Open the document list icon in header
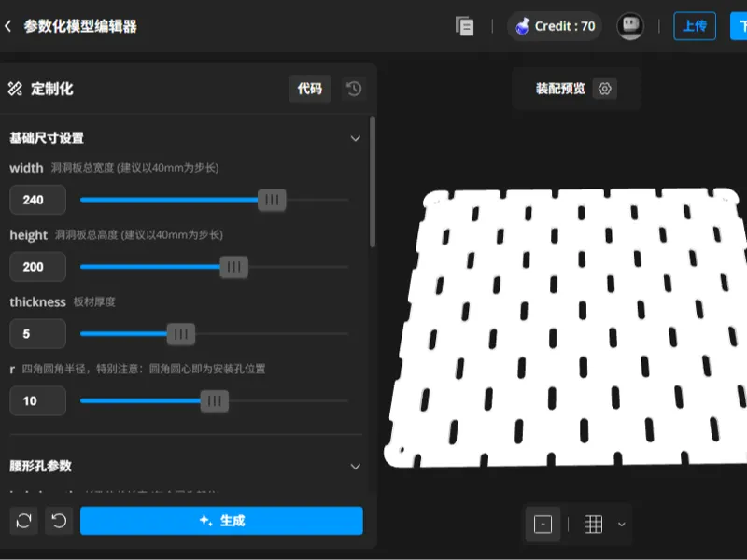The width and height of the screenshot is (747, 560). pyautogui.click(x=464, y=26)
